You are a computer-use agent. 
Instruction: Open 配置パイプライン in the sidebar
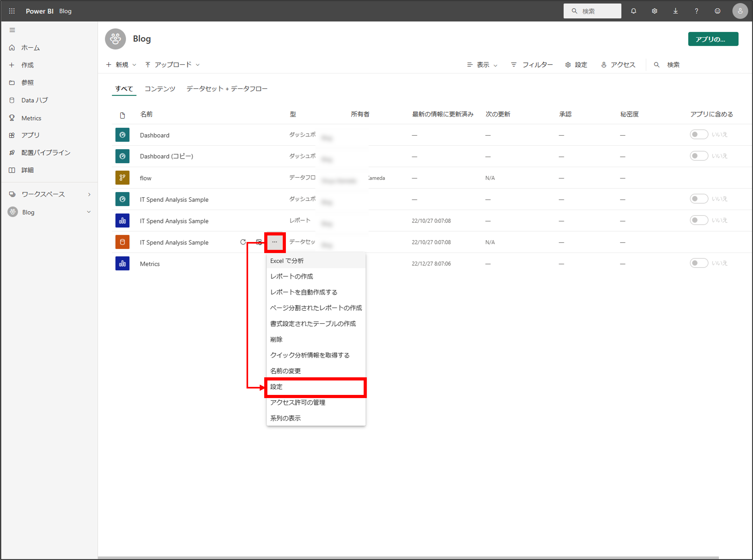click(46, 152)
